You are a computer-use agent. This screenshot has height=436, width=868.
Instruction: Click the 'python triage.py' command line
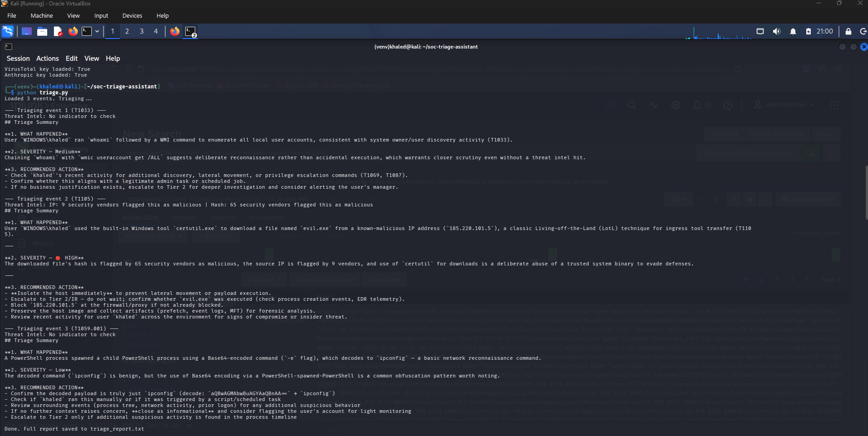point(43,93)
